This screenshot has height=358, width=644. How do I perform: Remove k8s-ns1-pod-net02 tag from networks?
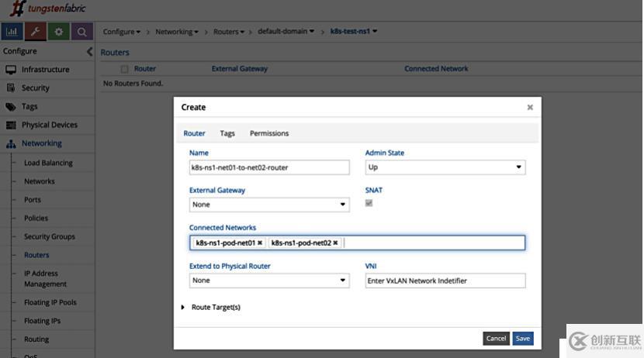335,243
